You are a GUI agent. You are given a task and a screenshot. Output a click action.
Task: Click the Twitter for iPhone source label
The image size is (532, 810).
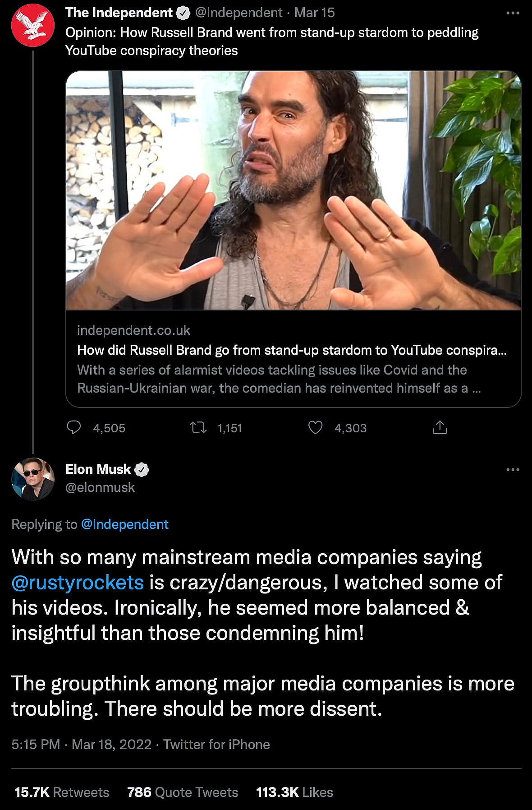(216, 744)
